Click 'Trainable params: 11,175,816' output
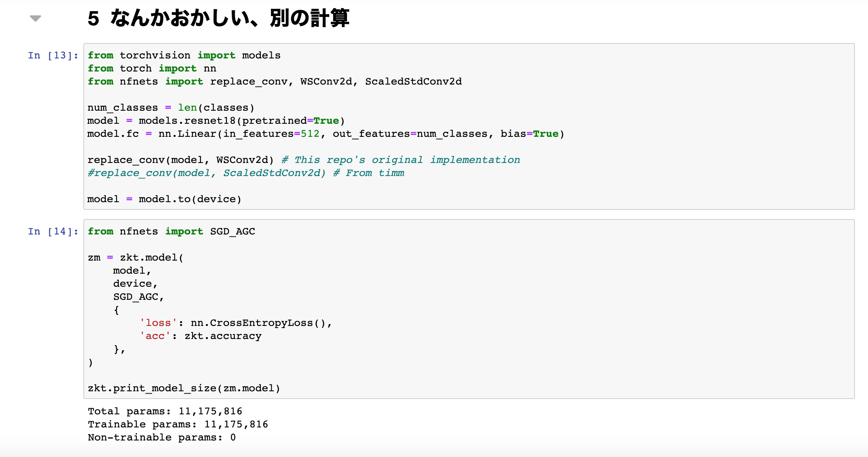The image size is (868, 457). (178, 424)
